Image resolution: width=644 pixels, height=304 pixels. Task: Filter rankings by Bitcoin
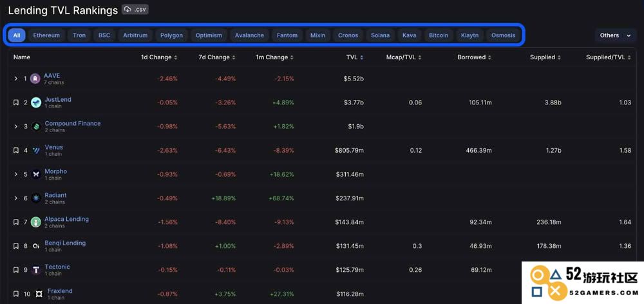coord(439,35)
